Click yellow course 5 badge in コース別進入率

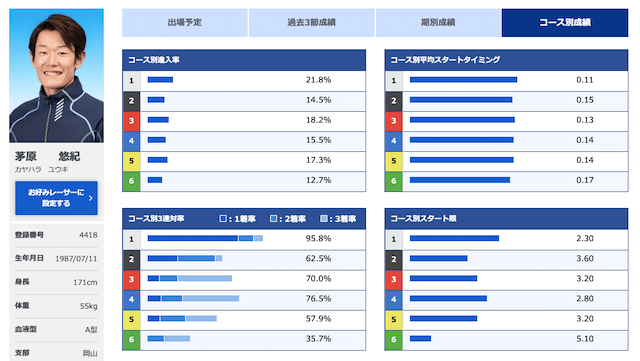[131, 161]
